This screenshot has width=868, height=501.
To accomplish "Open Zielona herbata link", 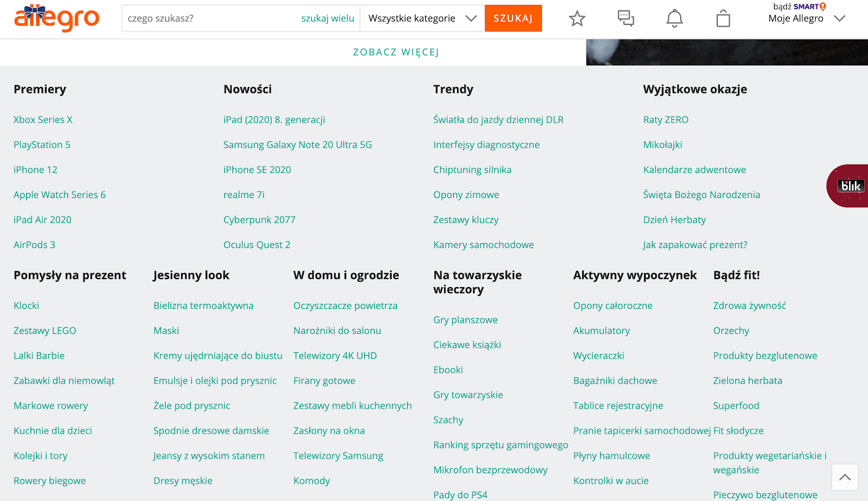I will tap(748, 380).
